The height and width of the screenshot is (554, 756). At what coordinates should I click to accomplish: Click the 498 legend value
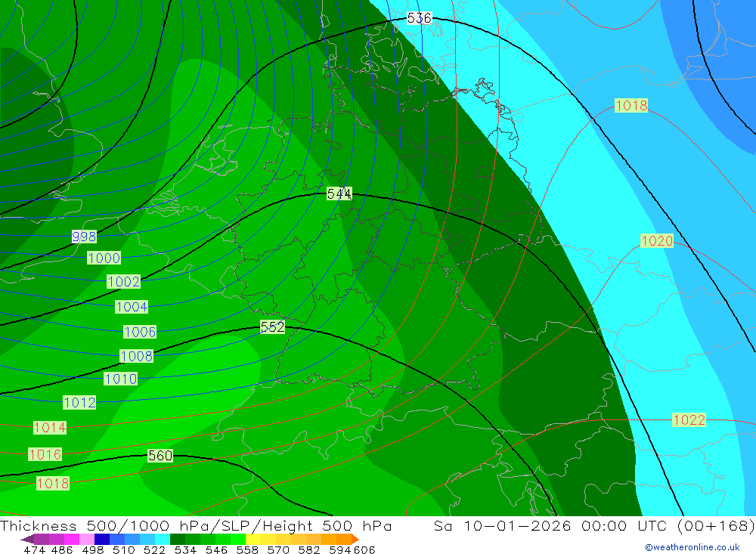(92, 550)
